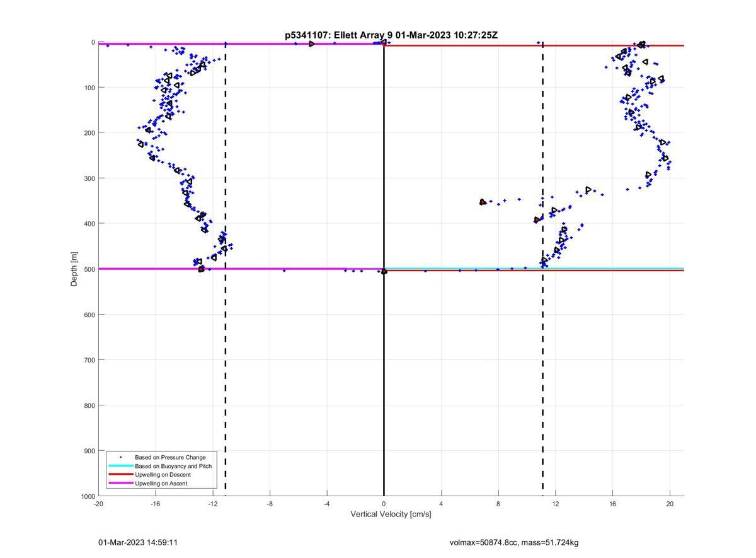This screenshot has height=558, width=756.
Task: Click the x-axis tick label -16
Action: 156,504
